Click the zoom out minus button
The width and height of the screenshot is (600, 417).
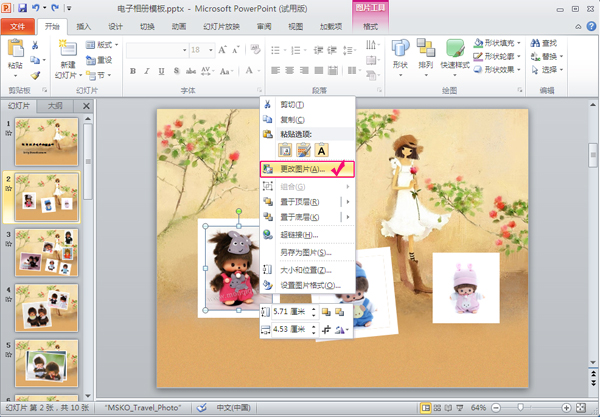(496, 408)
